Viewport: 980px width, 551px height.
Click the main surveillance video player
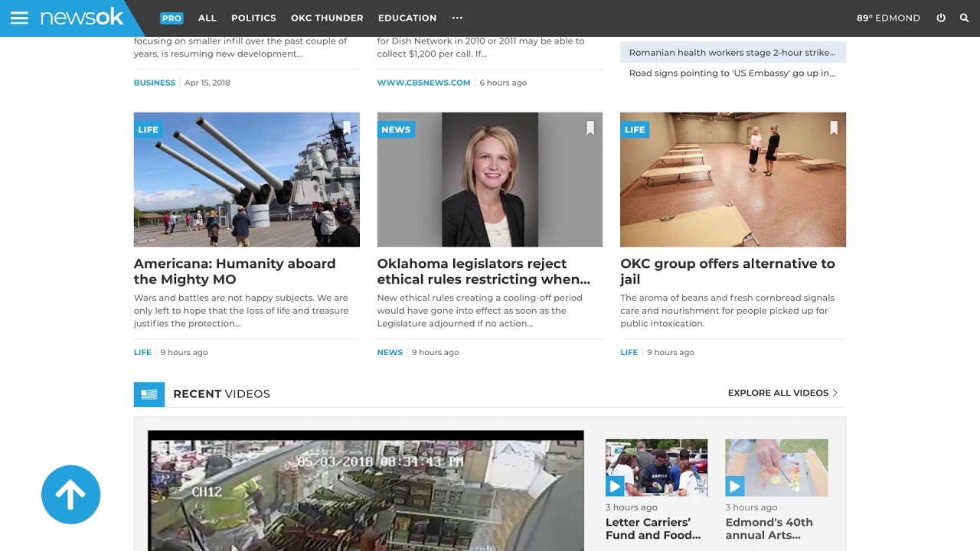(x=366, y=491)
